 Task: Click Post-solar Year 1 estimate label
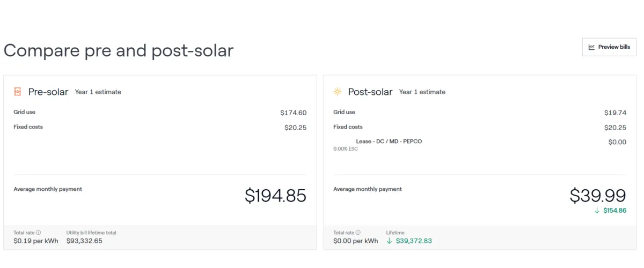(422, 92)
